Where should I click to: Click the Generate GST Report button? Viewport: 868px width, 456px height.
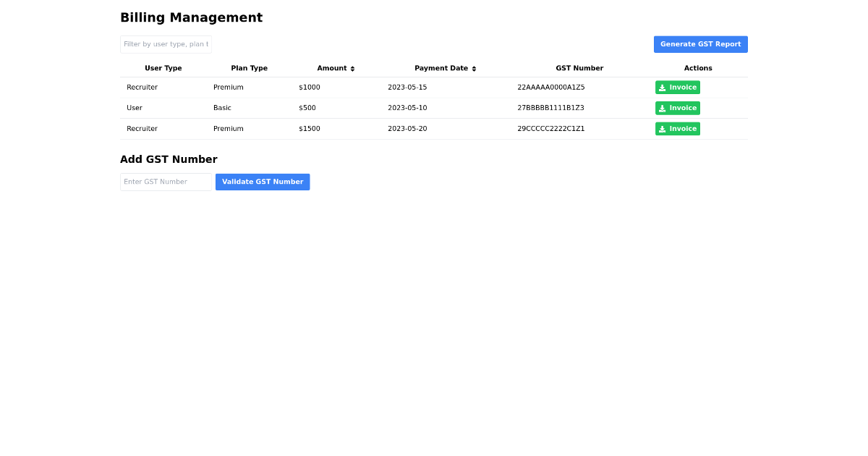pyautogui.click(x=700, y=44)
